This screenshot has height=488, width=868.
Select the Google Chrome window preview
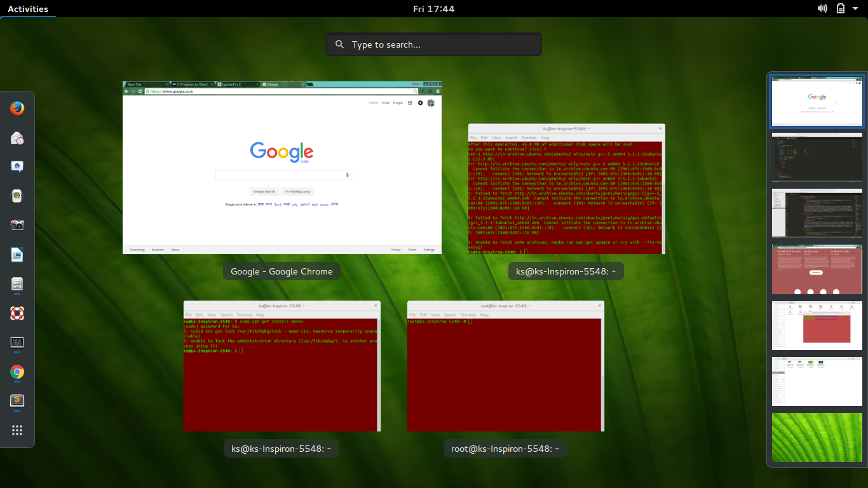point(282,168)
